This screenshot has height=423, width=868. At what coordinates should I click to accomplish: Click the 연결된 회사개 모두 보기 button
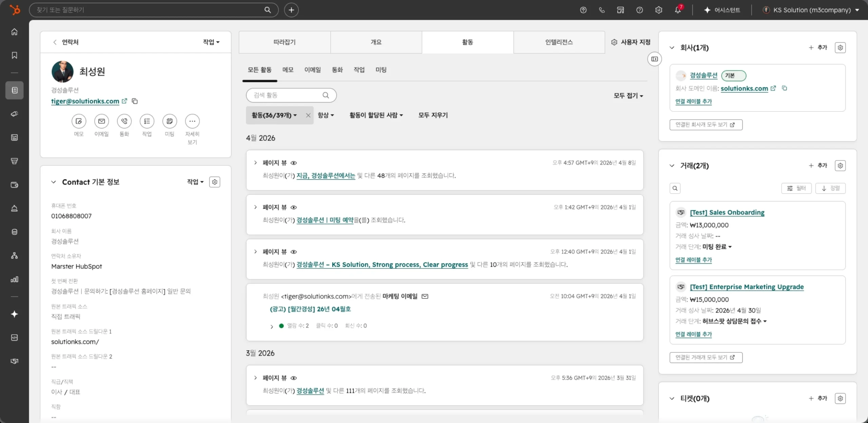[706, 125]
